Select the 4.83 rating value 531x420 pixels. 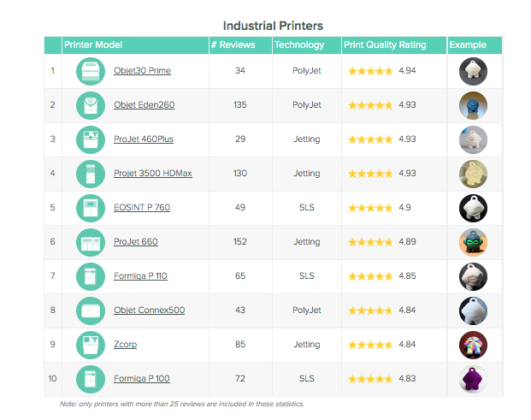(x=407, y=378)
